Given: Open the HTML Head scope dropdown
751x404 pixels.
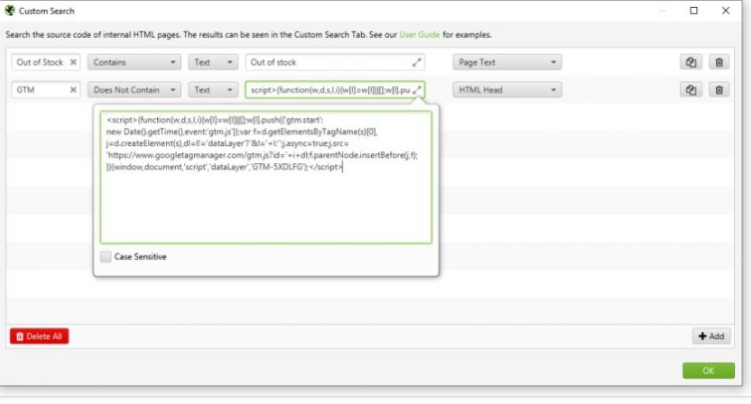Looking at the screenshot, I should [507, 90].
